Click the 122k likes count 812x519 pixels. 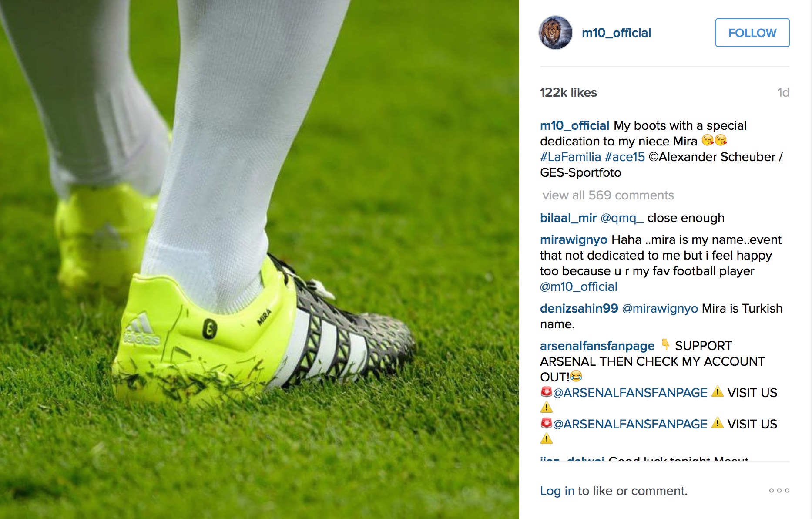click(x=568, y=92)
